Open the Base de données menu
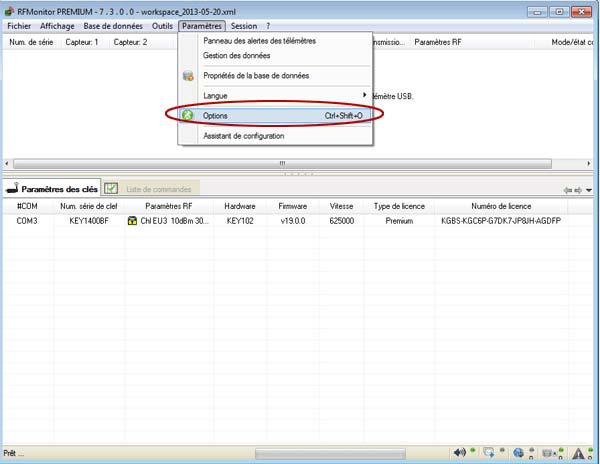This screenshot has width=600, height=464. (113, 26)
